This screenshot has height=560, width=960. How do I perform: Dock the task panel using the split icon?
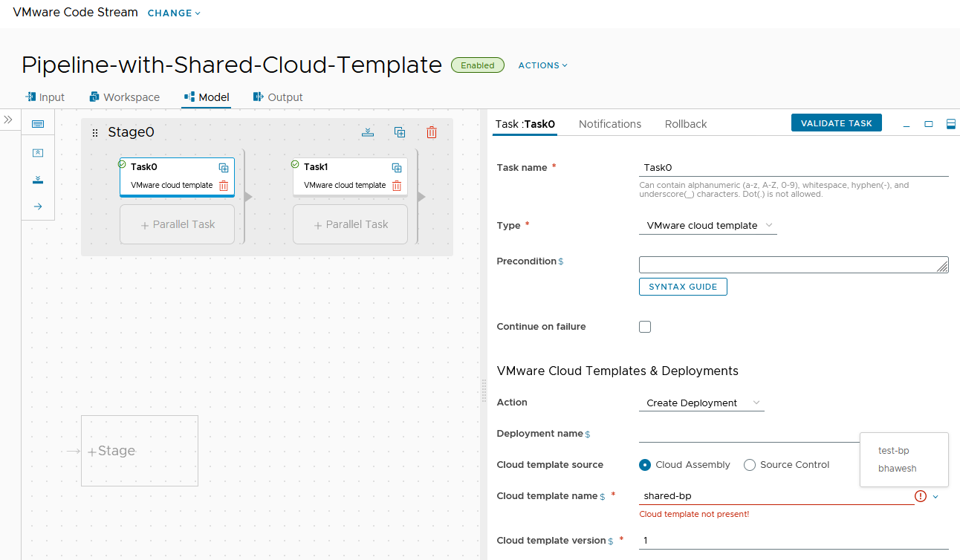point(951,124)
